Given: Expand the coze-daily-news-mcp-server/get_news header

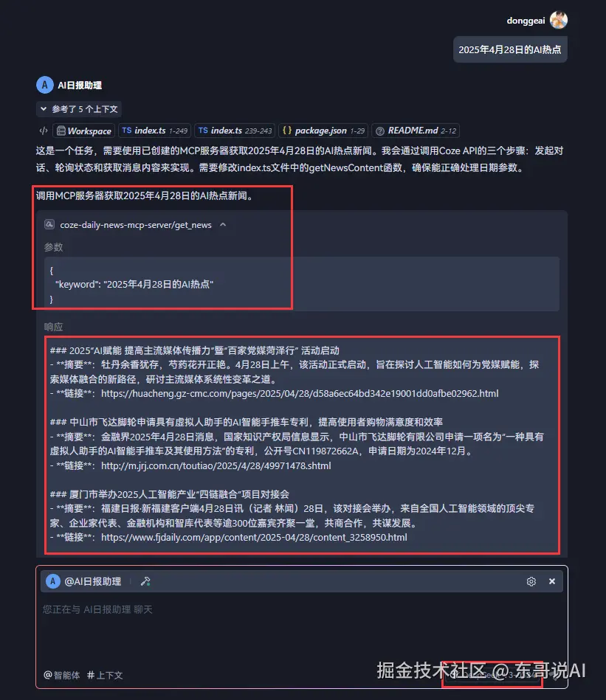Looking at the screenshot, I should [136, 225].
